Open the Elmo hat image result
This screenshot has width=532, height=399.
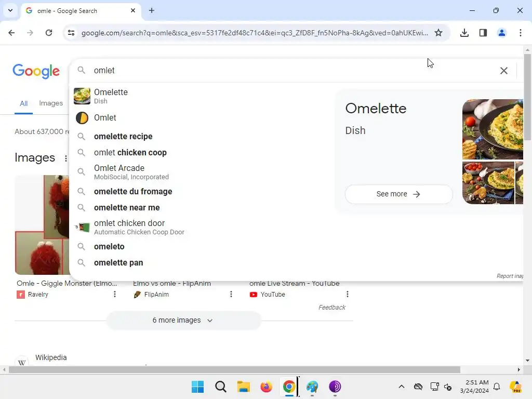point(42,225)
